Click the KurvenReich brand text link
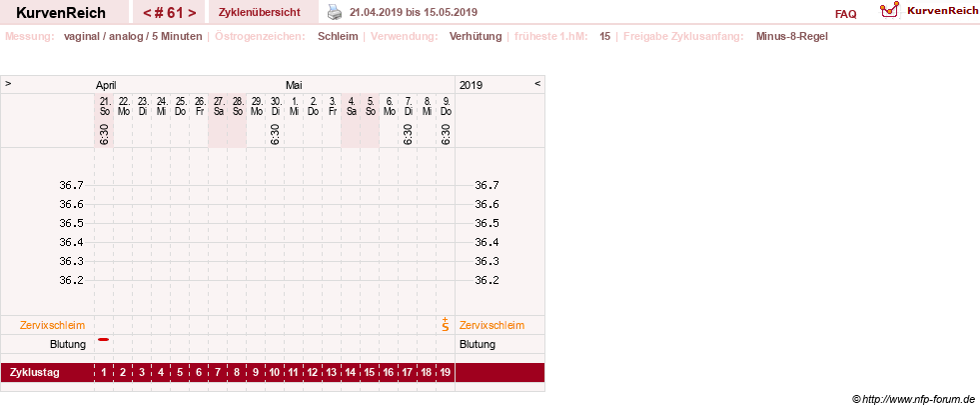Image resolution: width=980 pixels, height=411 pixels. [942, 11]
